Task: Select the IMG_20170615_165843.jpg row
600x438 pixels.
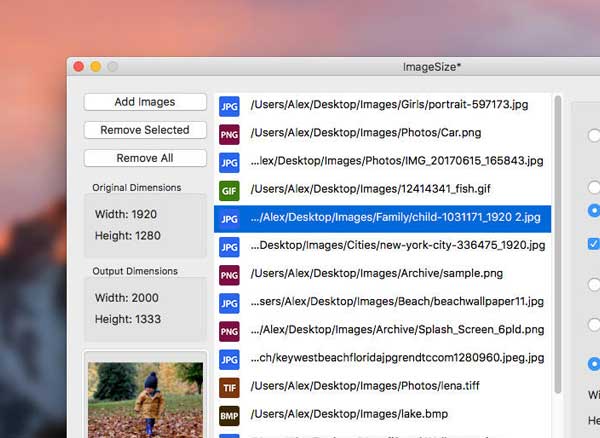Action: pos(383,163)
